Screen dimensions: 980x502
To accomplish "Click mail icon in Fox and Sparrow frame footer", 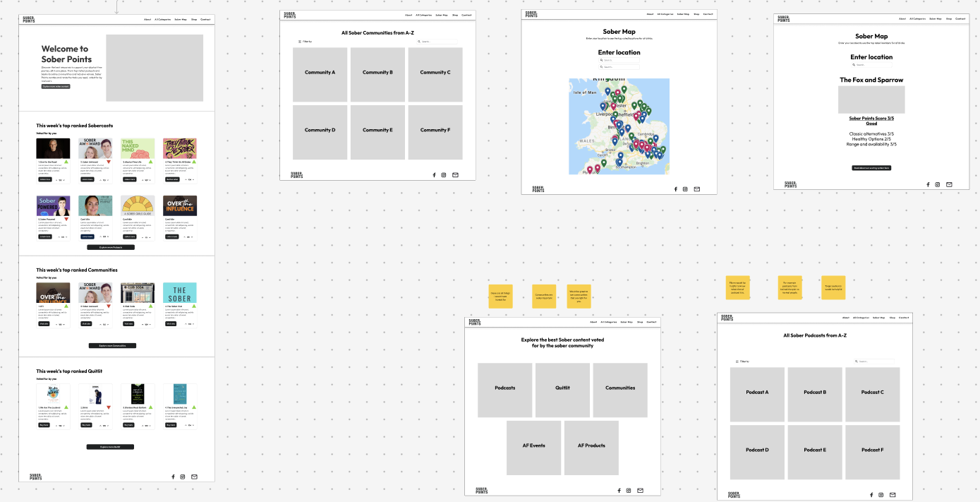I will pos(949,184).
